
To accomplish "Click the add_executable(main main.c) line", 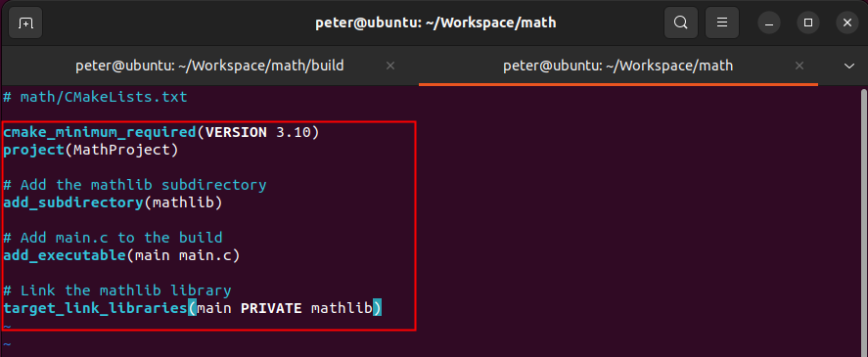I will pyautogui.click(x=121, y=255).
